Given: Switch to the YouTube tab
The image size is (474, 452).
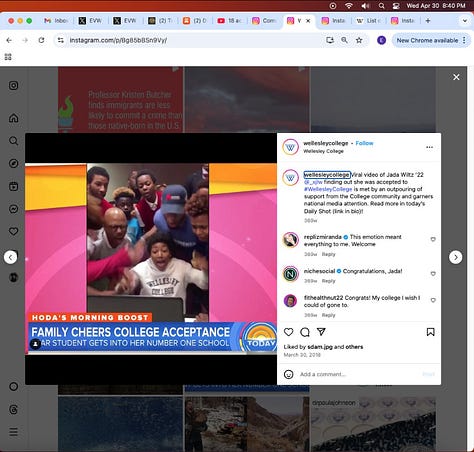Looking at the screenshot, I should (x=229, y=21).
